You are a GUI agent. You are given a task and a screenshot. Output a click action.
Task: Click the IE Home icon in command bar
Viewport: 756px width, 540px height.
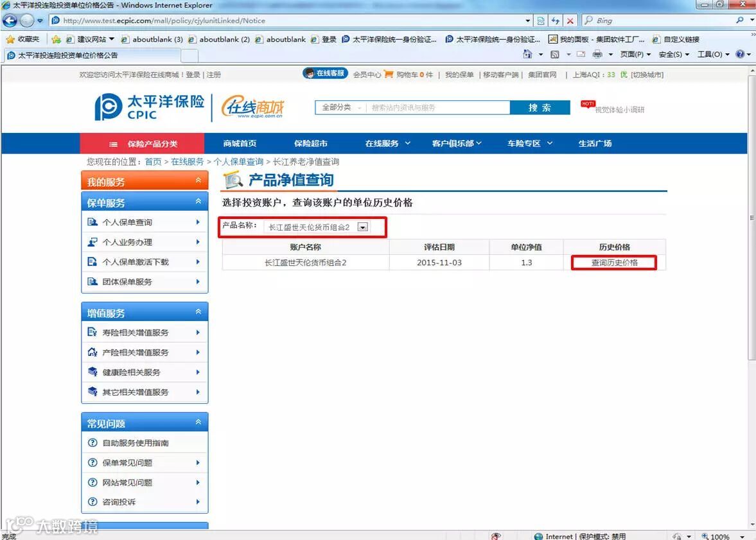point(528,54)
